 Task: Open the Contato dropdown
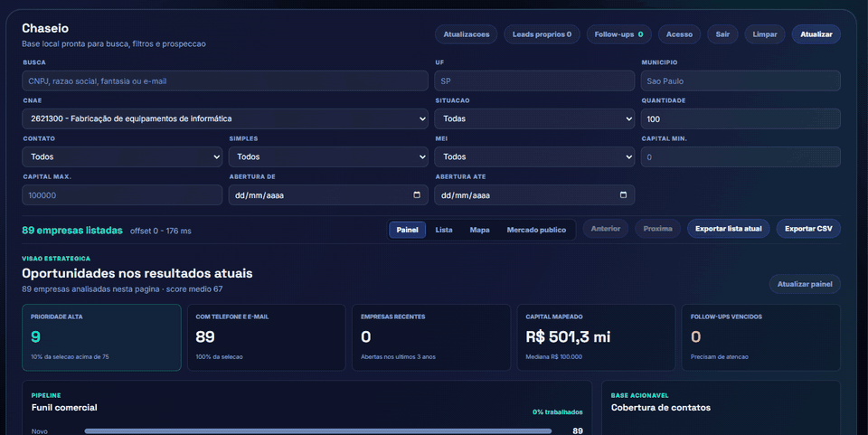(x=122, y=157)
